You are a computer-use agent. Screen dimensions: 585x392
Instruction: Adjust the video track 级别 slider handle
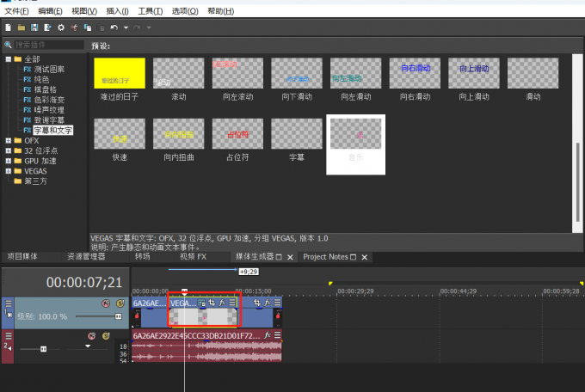tap(118, 316)
